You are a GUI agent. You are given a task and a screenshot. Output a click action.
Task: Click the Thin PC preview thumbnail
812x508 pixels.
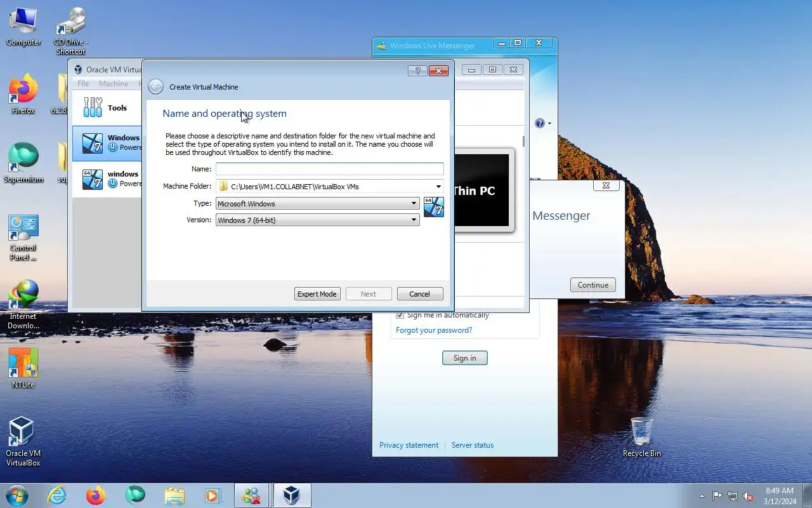(x=484, y=190)
